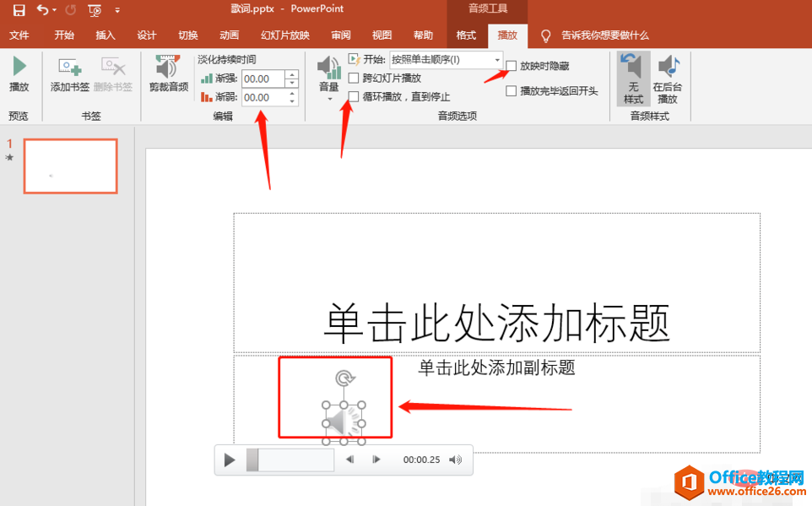Open the 帮助 tab
Image resolution: width=812 pixels, height=506 pixels.
[x=423, y=35]
